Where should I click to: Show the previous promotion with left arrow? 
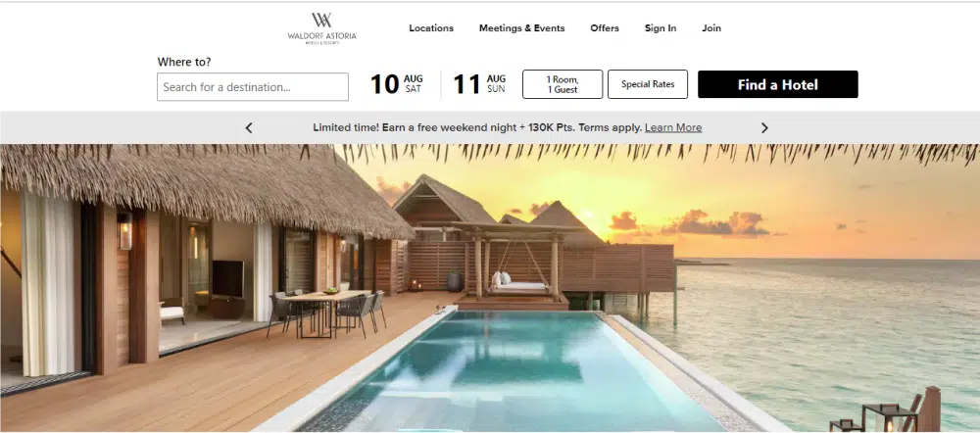click(x=249, y=127)
